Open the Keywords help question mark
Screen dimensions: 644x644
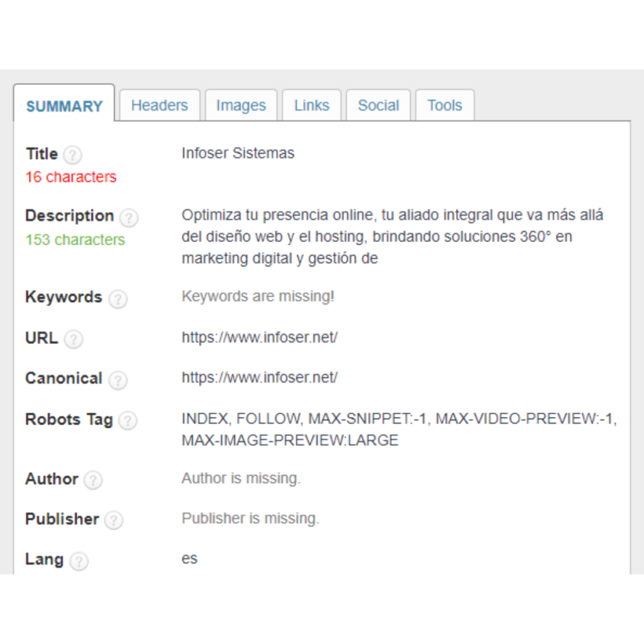pos(118,299)
